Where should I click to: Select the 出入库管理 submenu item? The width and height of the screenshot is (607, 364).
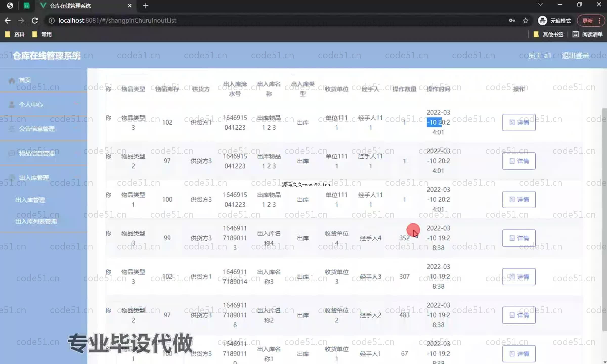[30, 200]
